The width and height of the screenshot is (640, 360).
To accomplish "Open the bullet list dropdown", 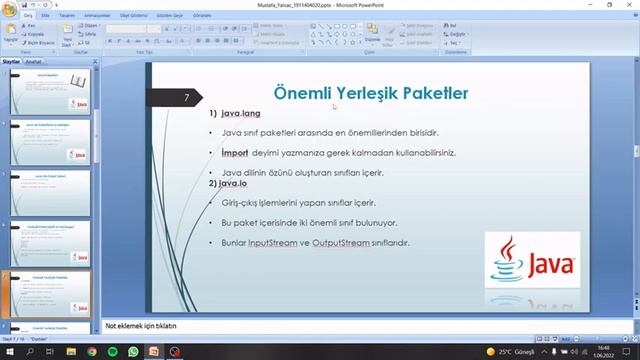I will click(x=200, y=29).
